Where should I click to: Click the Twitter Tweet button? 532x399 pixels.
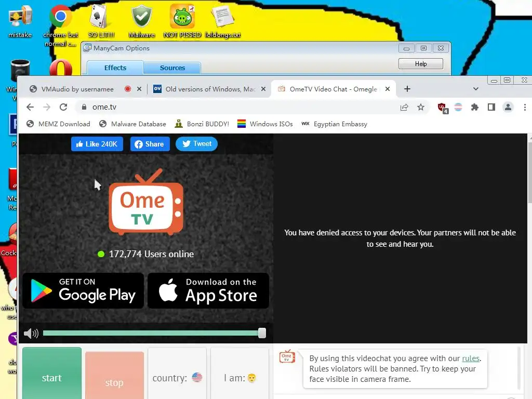point(196,143)
